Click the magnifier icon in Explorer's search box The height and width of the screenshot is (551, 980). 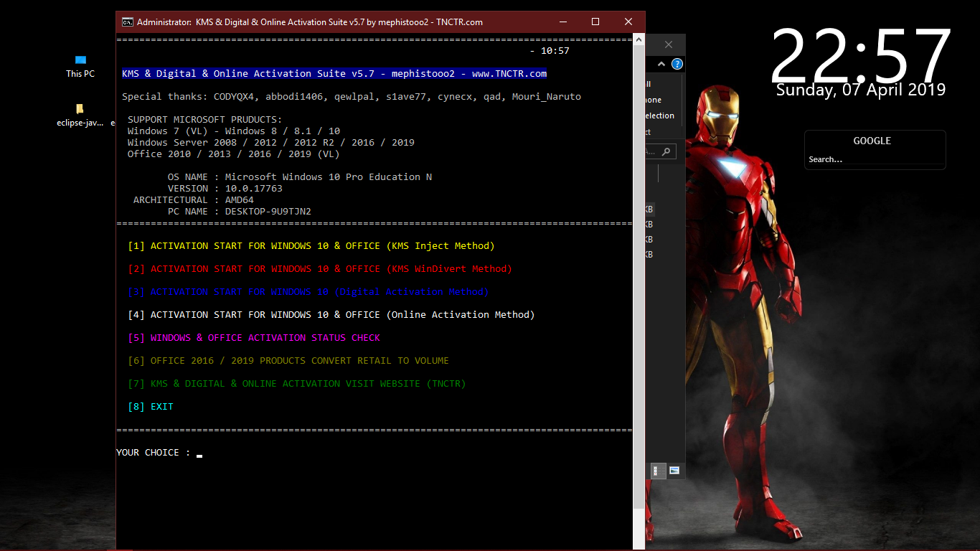(666, 151)
